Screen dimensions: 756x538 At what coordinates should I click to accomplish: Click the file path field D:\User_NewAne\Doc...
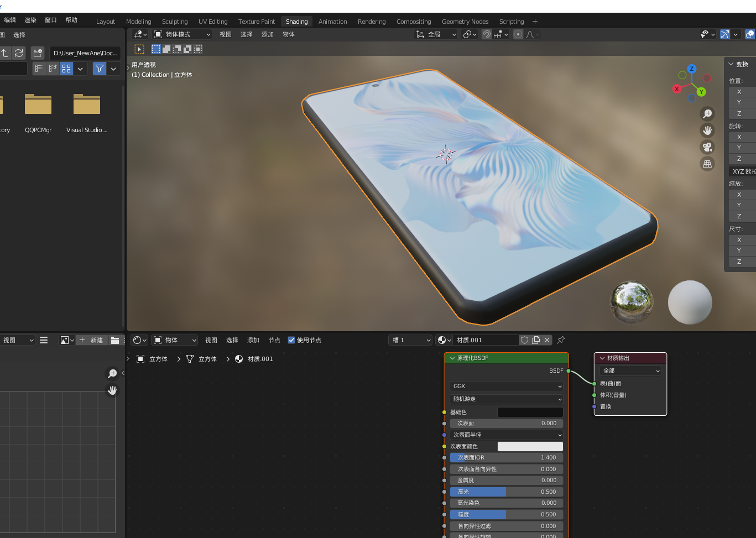point(86,53)
